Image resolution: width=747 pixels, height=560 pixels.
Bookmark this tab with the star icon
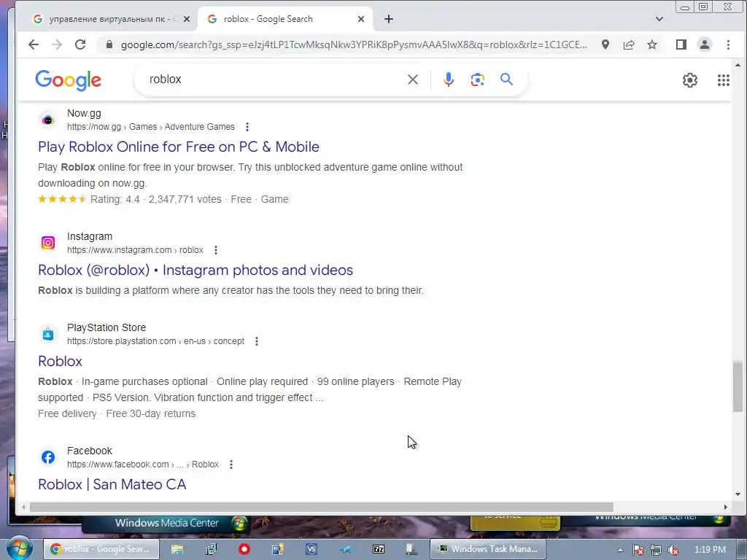[x=651, y=44]
